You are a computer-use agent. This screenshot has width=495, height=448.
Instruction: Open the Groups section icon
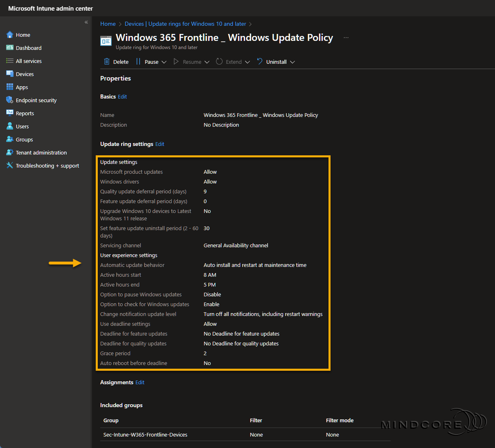point(10,139)
